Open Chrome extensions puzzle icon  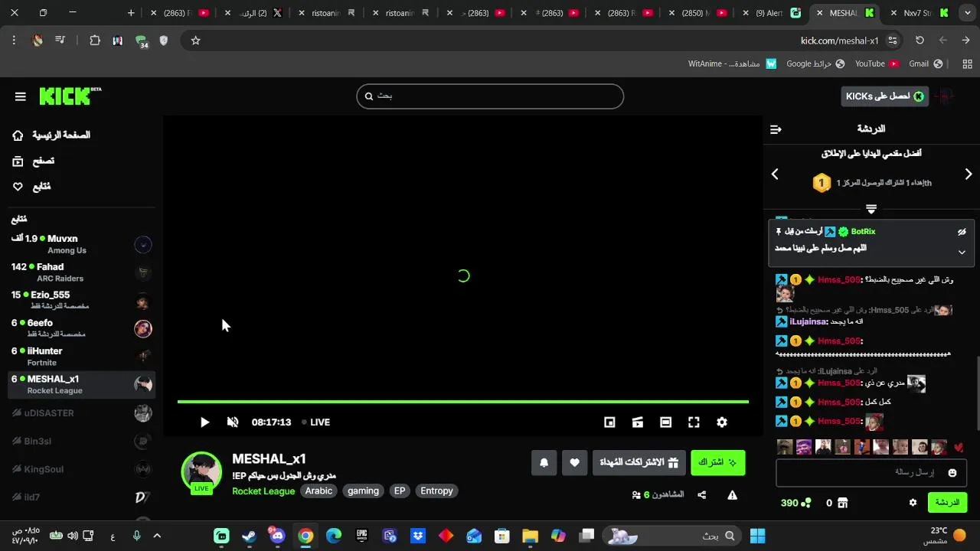(x=95, y=41)
